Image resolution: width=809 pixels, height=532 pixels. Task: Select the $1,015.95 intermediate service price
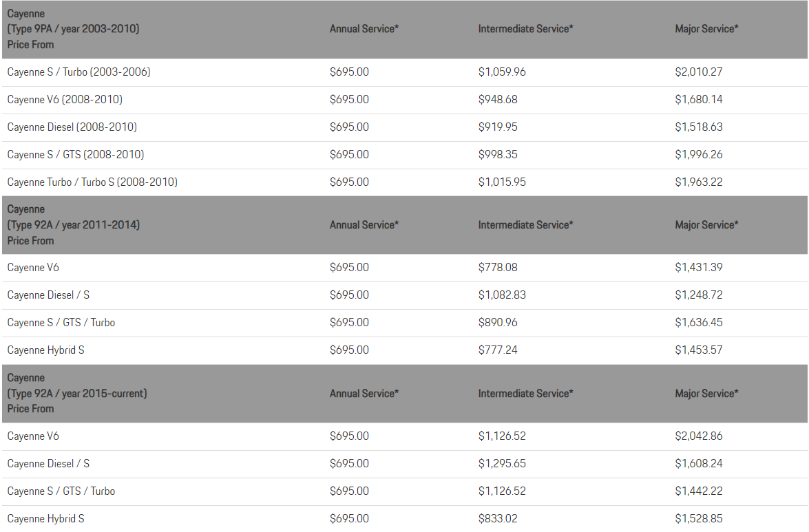502,182
